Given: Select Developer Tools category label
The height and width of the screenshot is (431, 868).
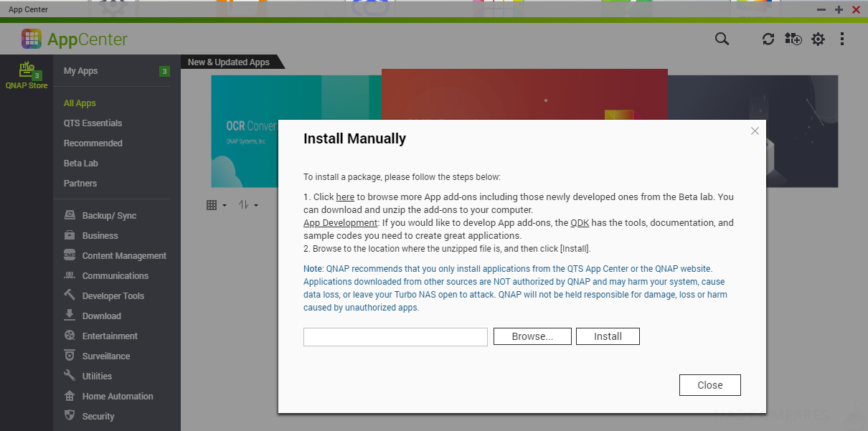Looking at the screenshot, I should [x=113, y=296].
